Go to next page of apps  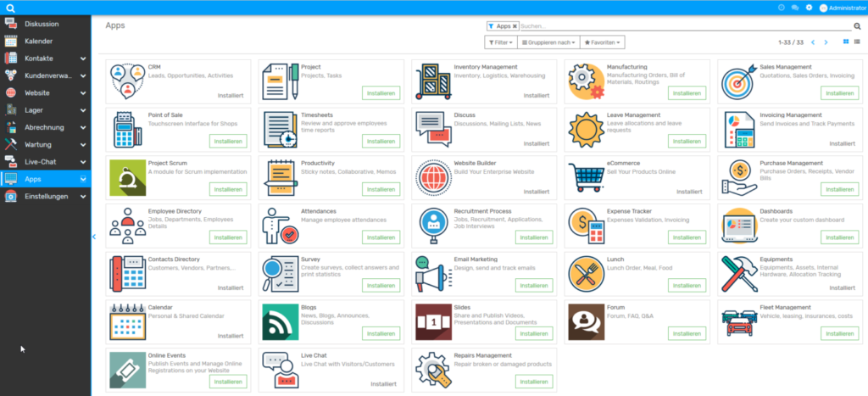click(827, 42)
